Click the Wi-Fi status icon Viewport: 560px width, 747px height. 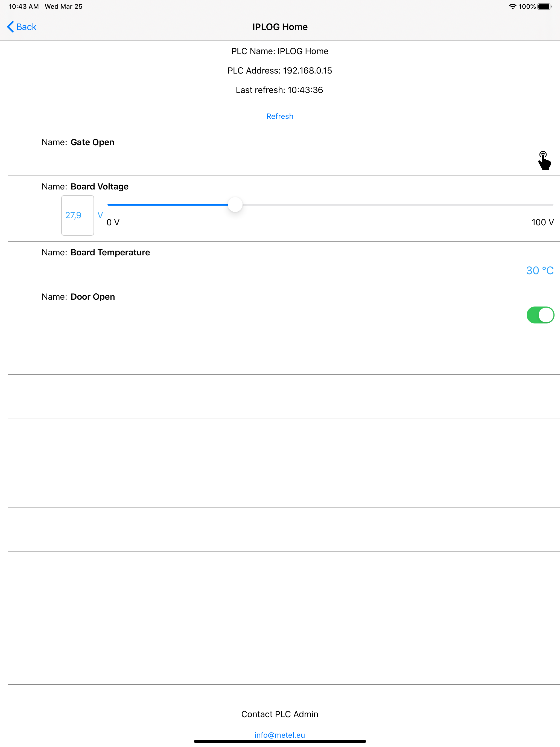coord(512,6)
